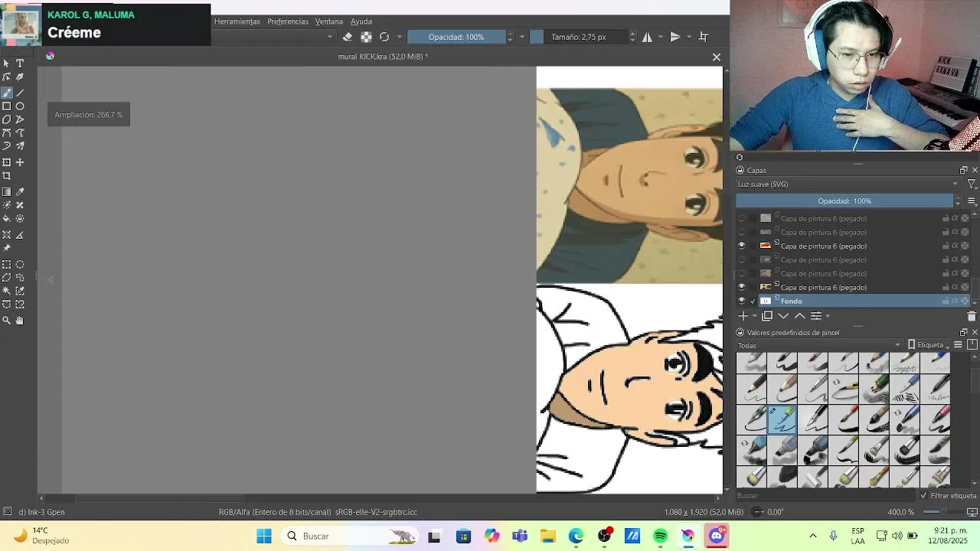
Task: Open Ventana menu
Action: point(329,21)
